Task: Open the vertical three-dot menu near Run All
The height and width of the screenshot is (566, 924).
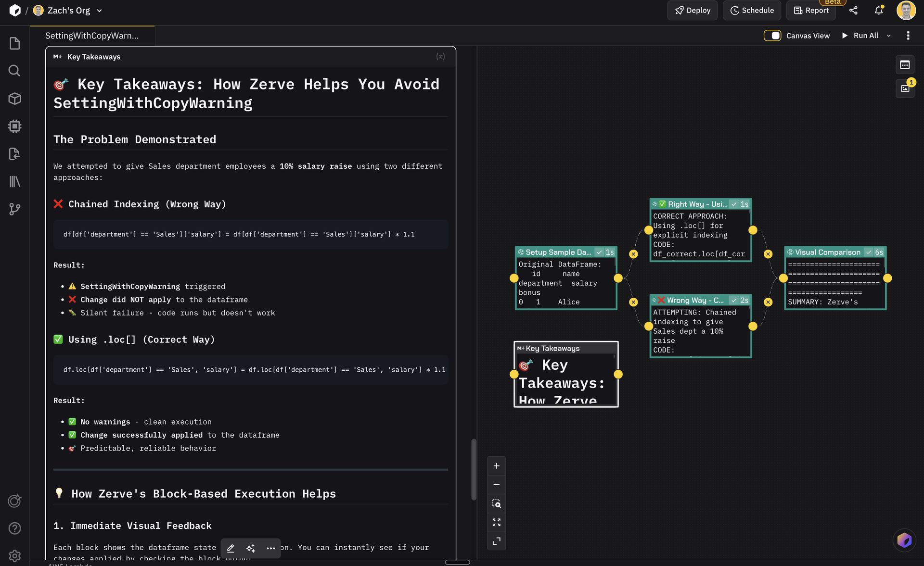Action: click(x=908, y=36)
